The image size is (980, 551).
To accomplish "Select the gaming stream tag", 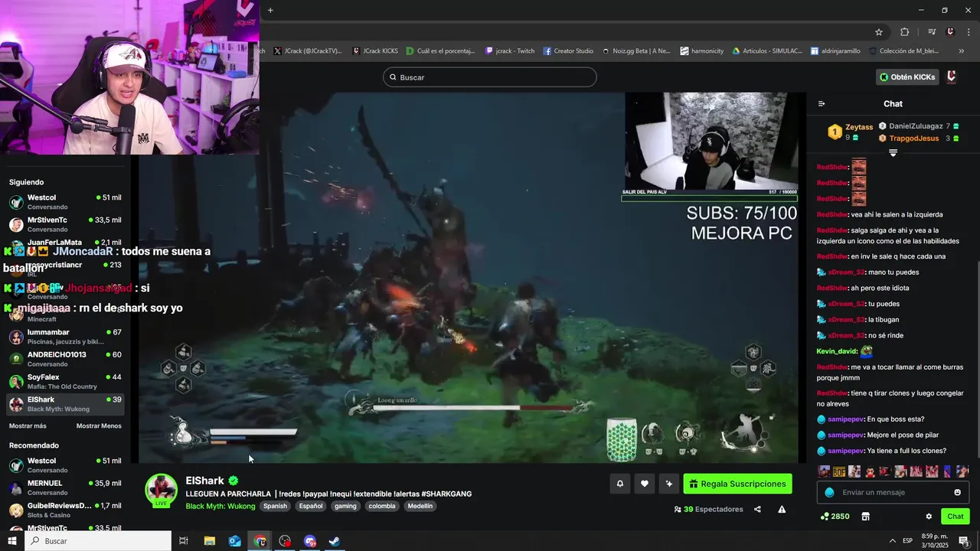I will tap(345, 506).
